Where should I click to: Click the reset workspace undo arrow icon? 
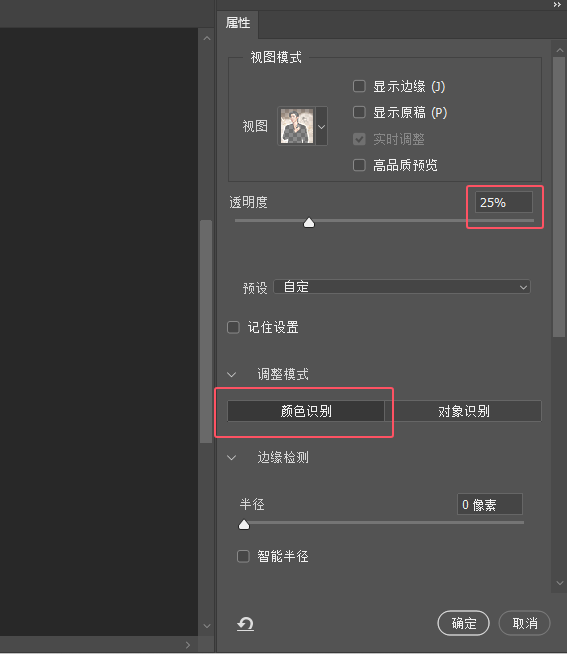click(245, 624)
